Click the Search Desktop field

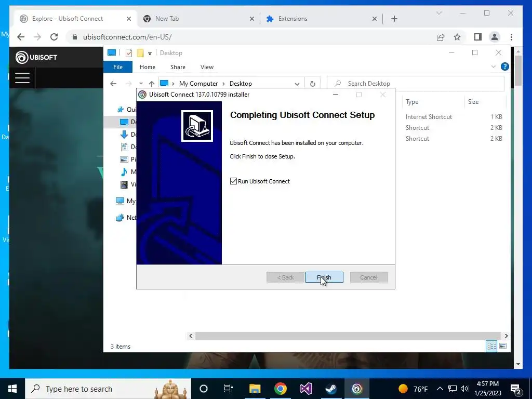[x=416, y=84]
